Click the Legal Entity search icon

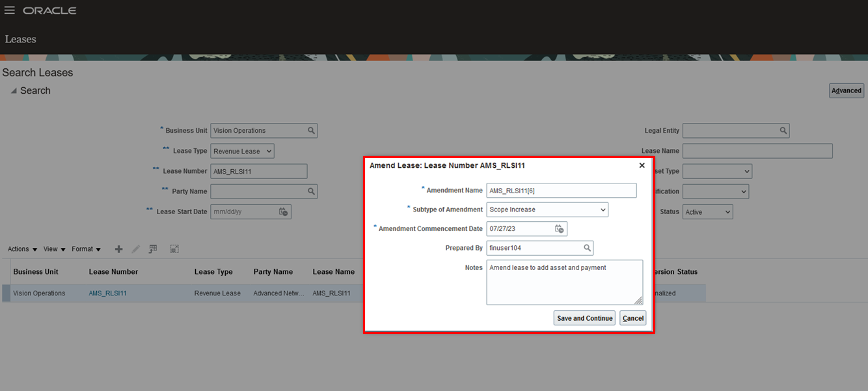[x=783, y=130]
